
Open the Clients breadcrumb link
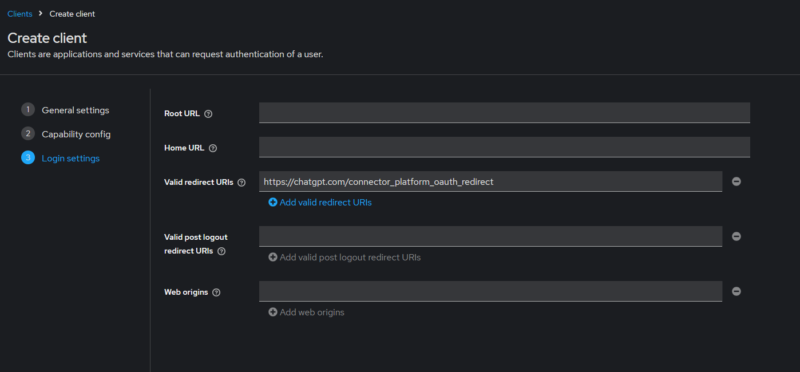pyautogui.click(x=19, y=14)
